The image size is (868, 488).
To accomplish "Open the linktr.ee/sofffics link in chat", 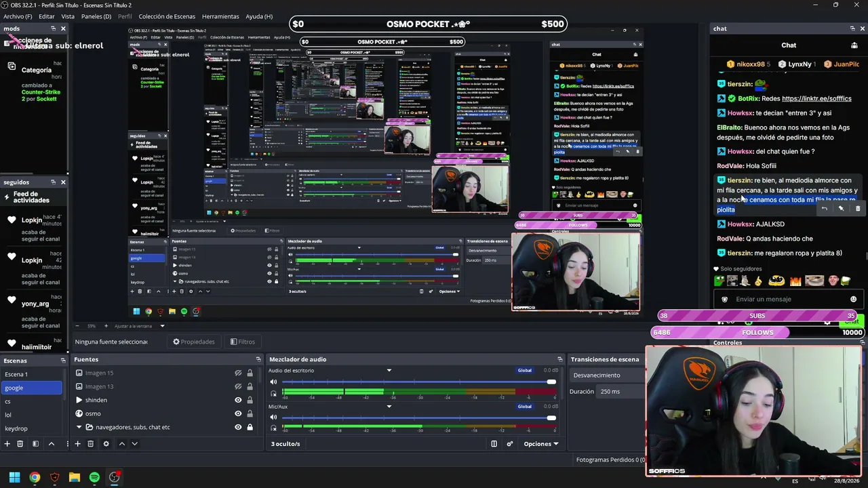I will [x=816, y=98].
